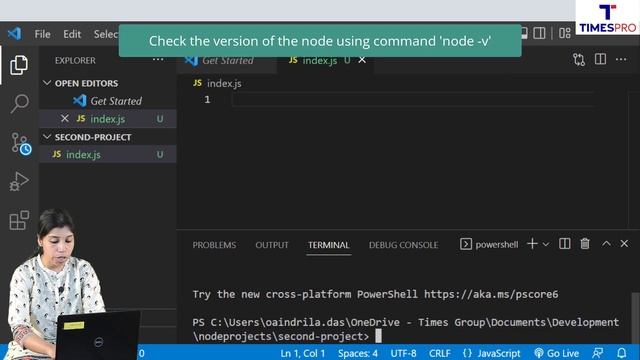Change end of line sequence CRLF
The height and width of the screenshot is (360, 640).
440,353
